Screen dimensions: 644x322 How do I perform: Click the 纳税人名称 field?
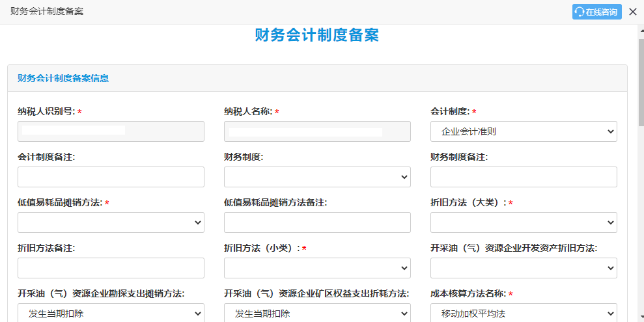tap(317, 131)
